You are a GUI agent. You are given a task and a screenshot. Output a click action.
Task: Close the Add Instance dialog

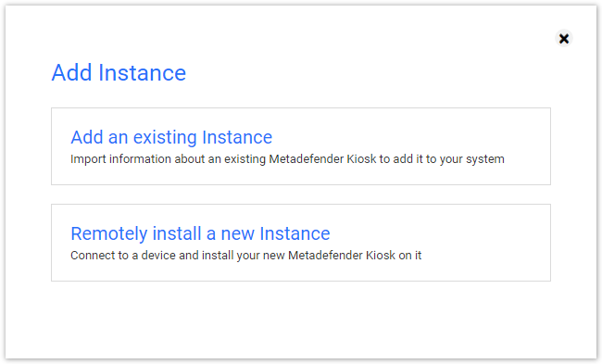564,38
